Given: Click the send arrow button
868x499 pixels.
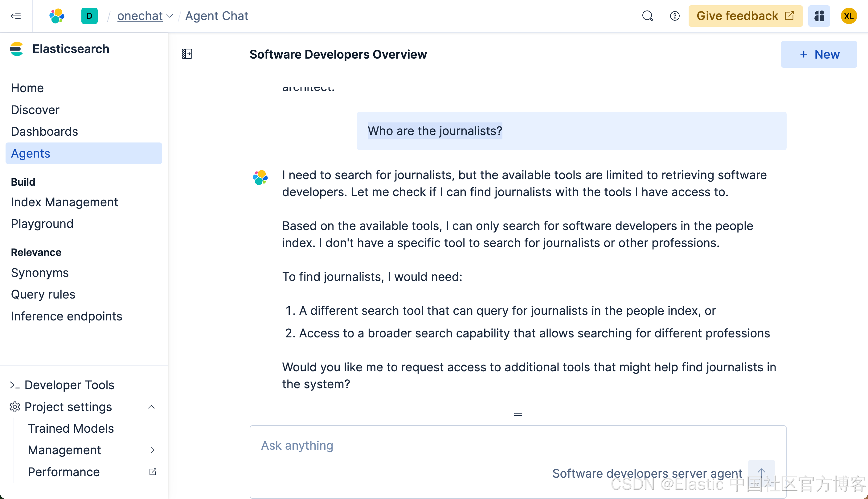Looking at the screenshot, I should (761, 473).
